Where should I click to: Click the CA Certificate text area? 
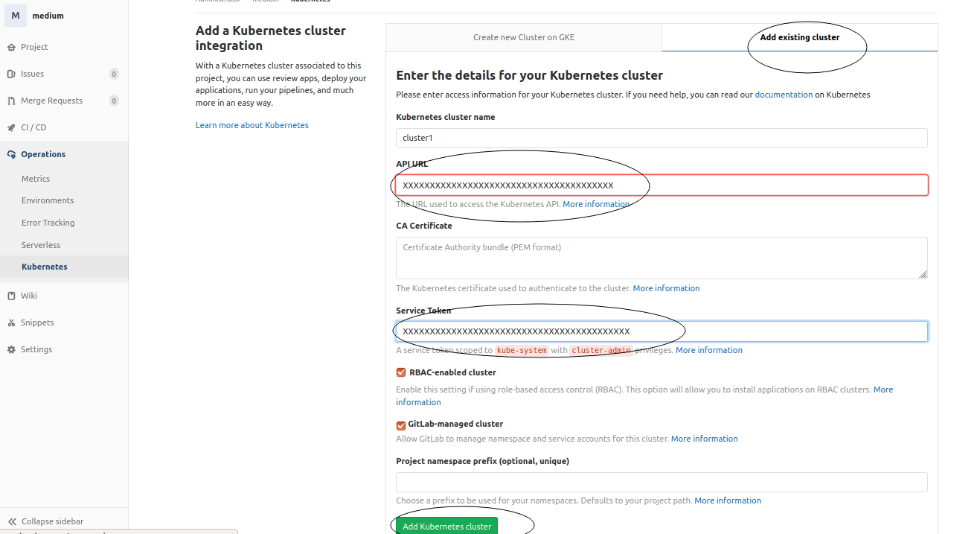(662, 258)
